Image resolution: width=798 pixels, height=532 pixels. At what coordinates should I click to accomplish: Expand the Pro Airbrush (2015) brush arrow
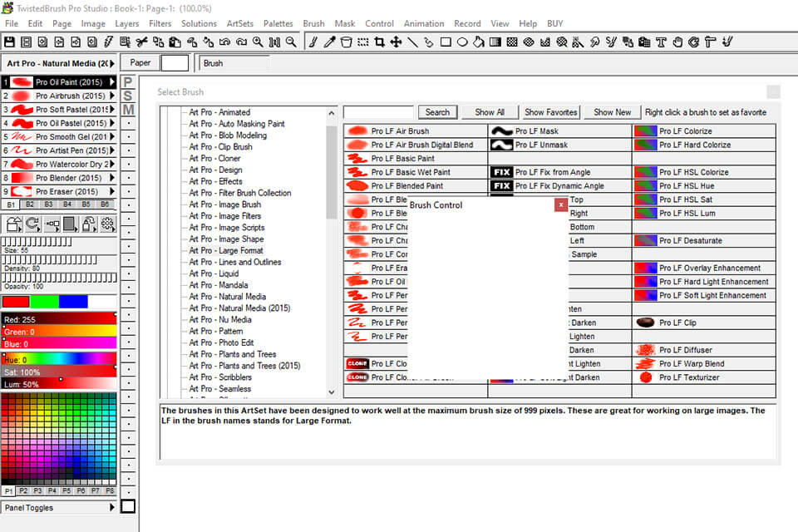(x=112, y=96)
